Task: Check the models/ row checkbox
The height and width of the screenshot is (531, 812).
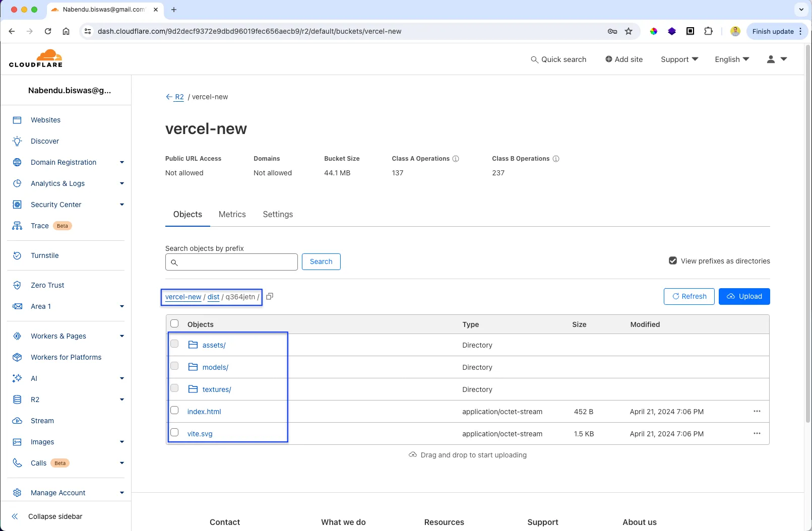Action: tap(174, 366)
